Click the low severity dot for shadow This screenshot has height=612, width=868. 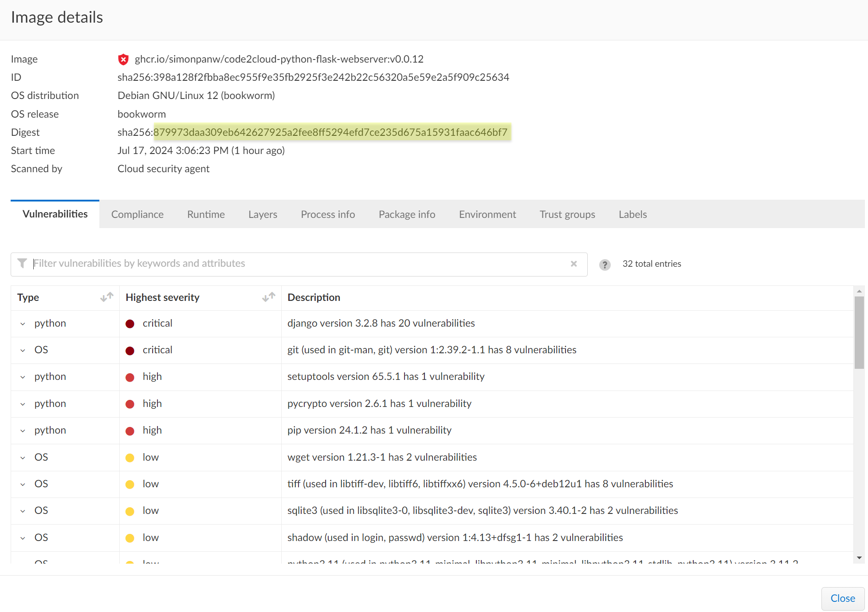coord(130,538)
